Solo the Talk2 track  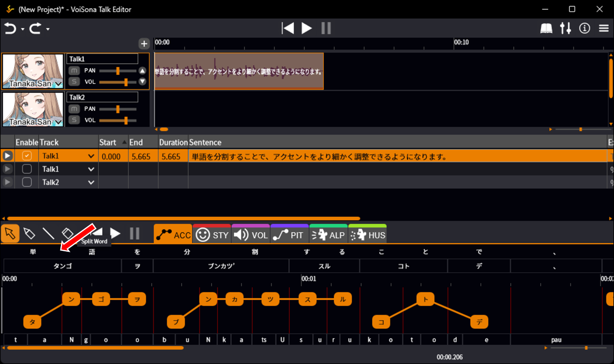[x=73, y=120]
